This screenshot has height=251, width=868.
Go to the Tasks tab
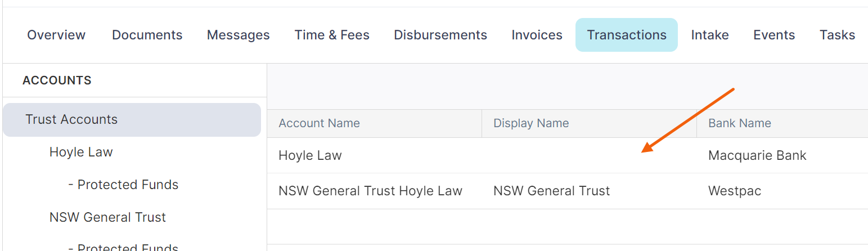pos(837,35)
